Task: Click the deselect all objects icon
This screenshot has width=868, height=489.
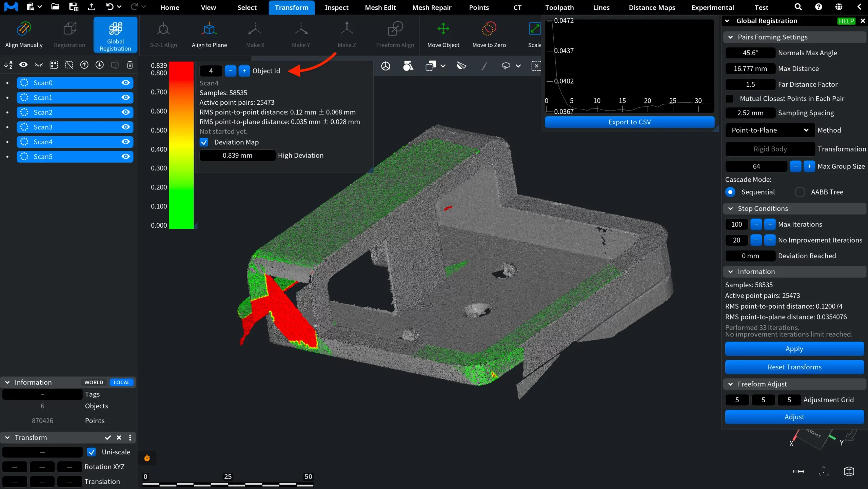Action: click(x=69, y=65)
